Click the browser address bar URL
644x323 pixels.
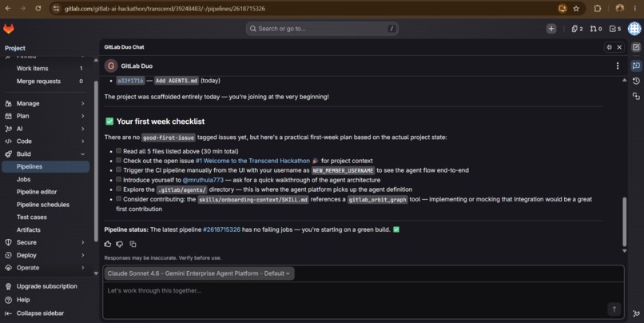tap(165, 8)
